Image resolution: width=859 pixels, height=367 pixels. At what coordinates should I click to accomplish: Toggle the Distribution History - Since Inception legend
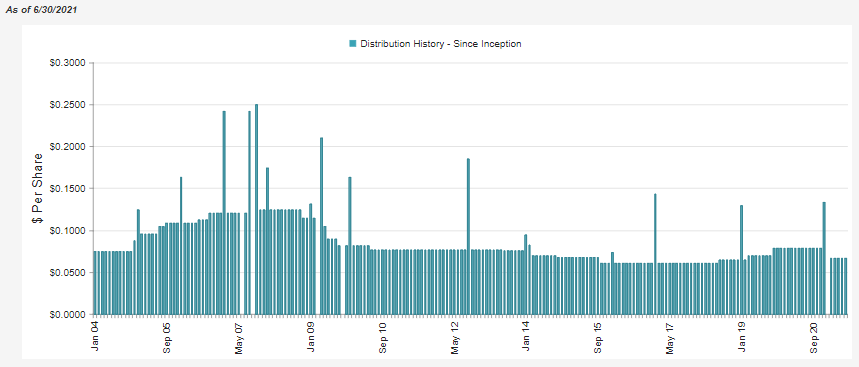(x=436, y=44)
